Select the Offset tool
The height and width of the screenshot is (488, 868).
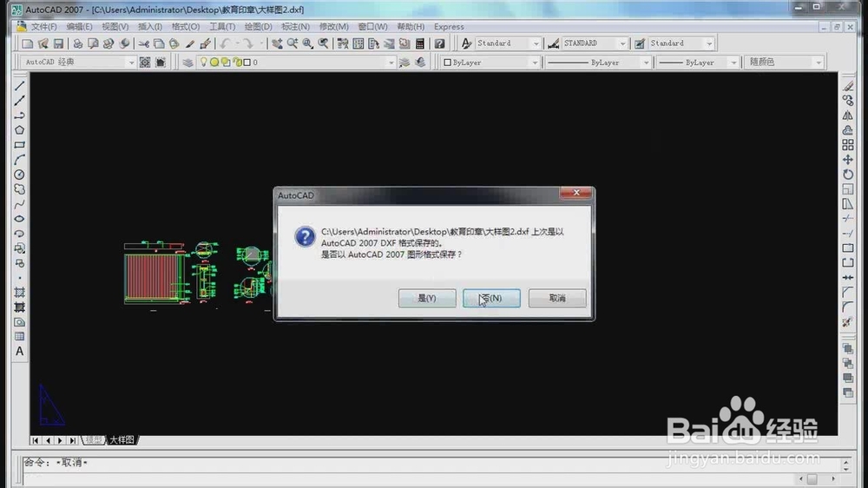coord(848,130)
